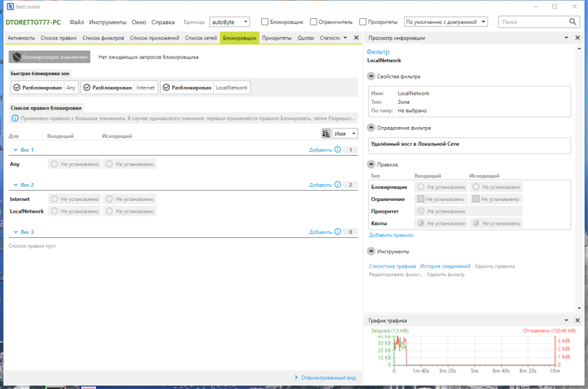The height and width of the screenshot is (389, 588).
Task: Open the Окно menu
Action: coord(139,22)
